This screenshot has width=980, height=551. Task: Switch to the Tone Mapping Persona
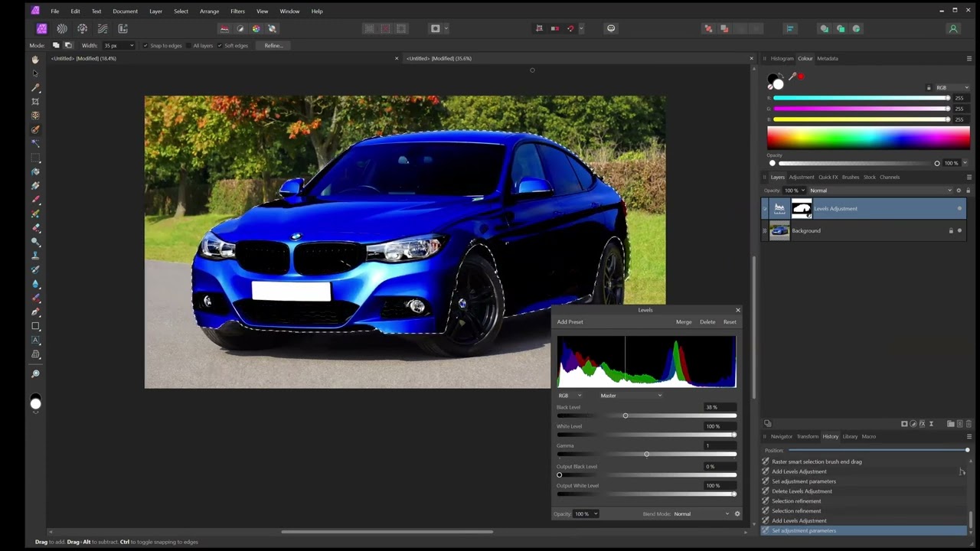pyautogui.click(x=103, y=28)
